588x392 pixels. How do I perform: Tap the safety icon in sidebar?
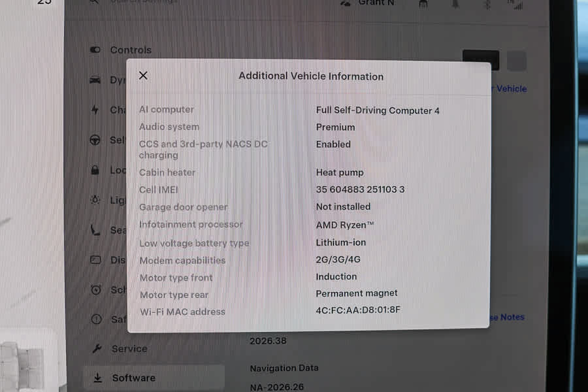97,319
